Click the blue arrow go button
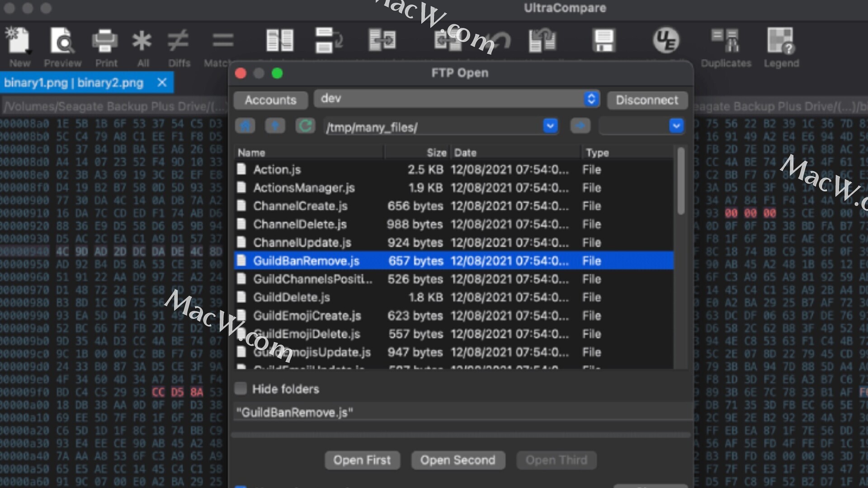The image size is (868, 488). click(x=580, y=126)
